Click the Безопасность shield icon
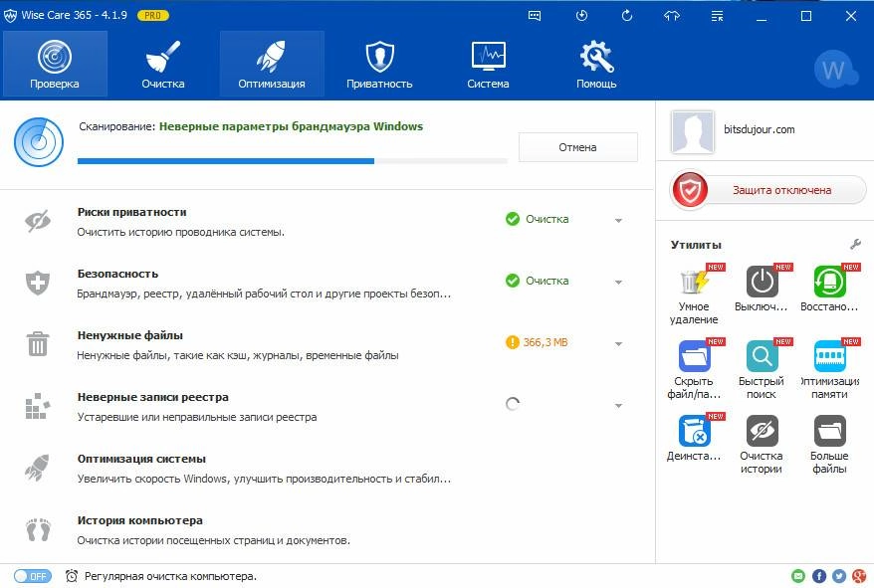 pos(38,283)
